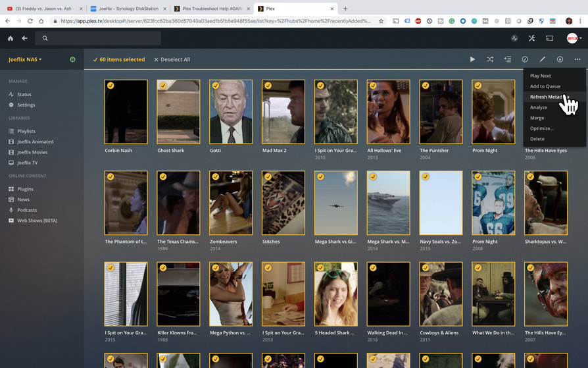Uncheck the Zombeavers selection checkmark
The width and height of the screenshot is (588, 368).
pos(216,176)
